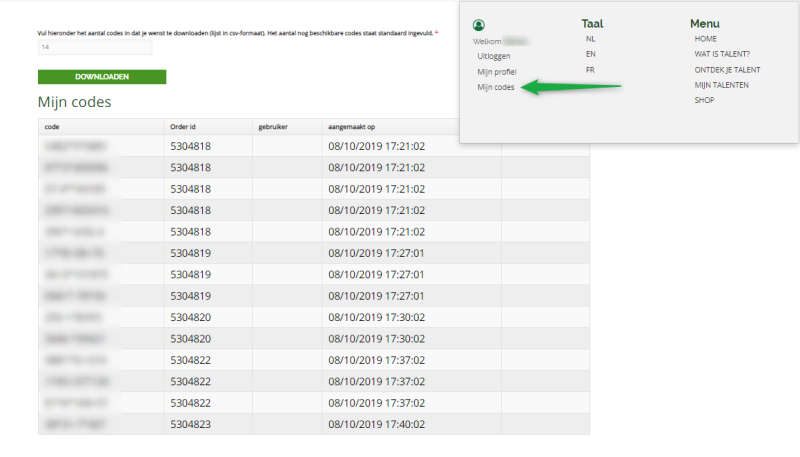
Task: Click the 'code' column header
Action: (x=52, y=127)
